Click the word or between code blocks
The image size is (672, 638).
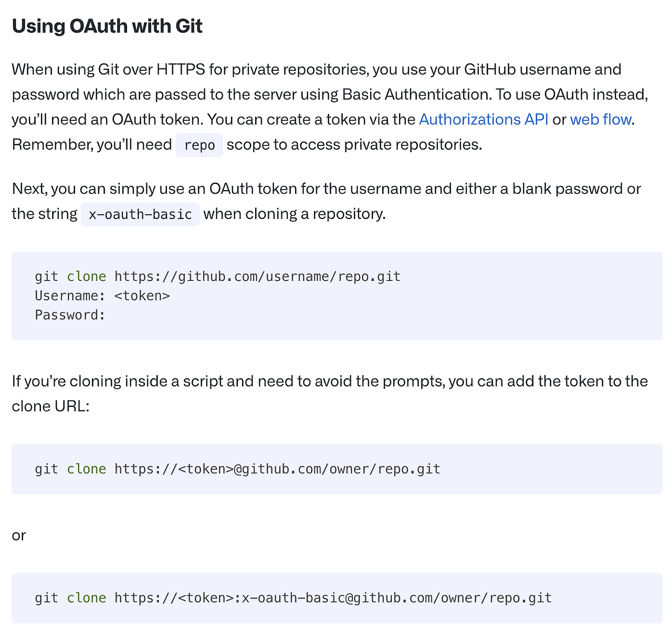(x=18, y=535)
